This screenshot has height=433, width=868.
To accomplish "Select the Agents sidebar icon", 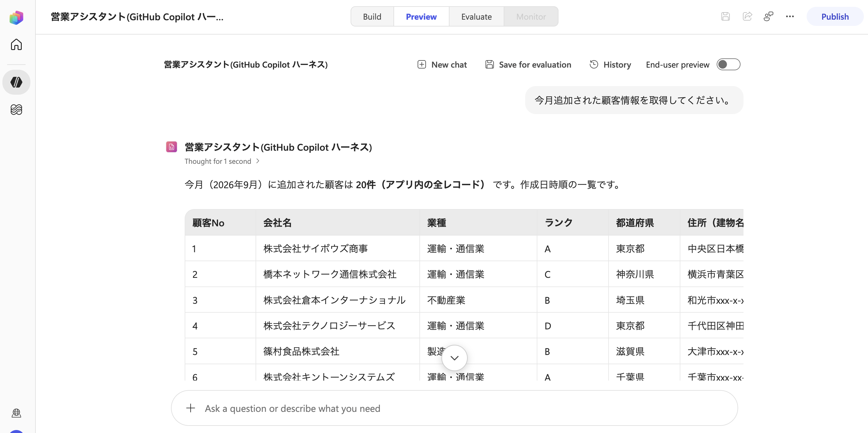I will [x=16, y=82].
